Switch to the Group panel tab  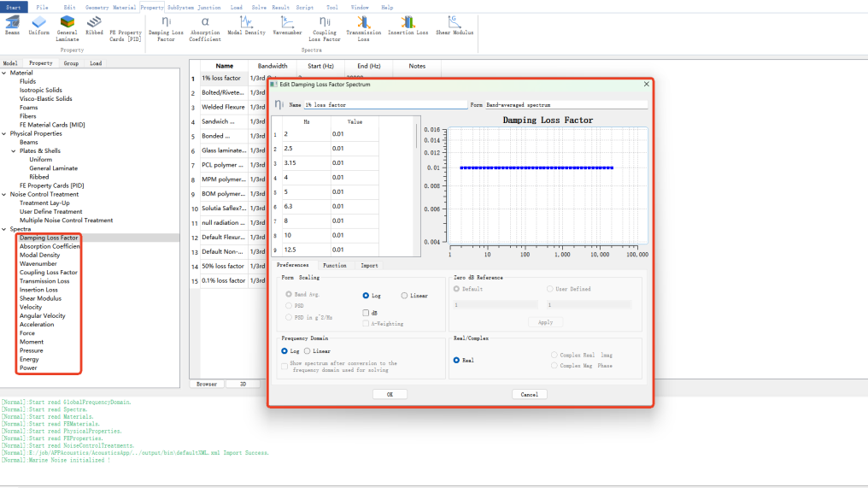pyautogui.click(x=71, y=63)
